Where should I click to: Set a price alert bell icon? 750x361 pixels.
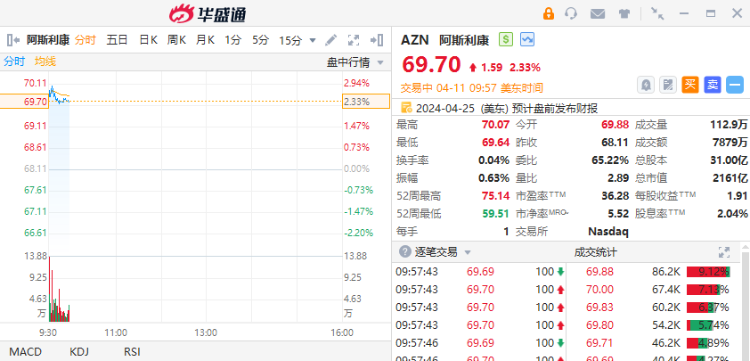pos(646,85)
